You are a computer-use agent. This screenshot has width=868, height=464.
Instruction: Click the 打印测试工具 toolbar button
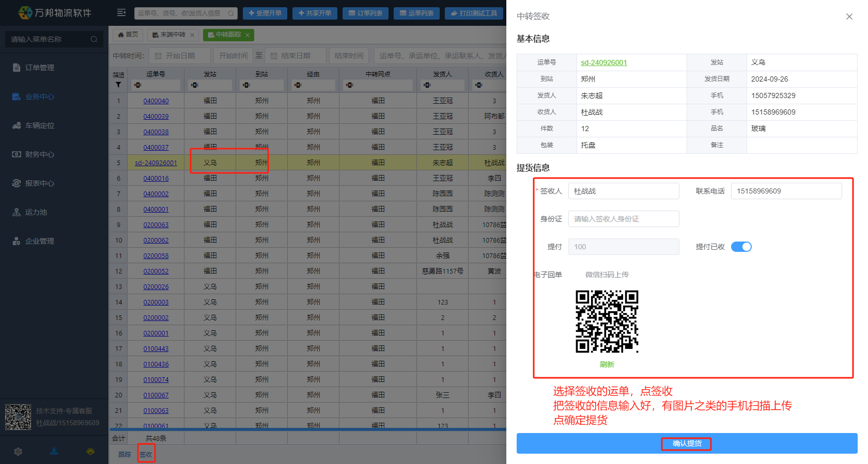pos(474,13)
